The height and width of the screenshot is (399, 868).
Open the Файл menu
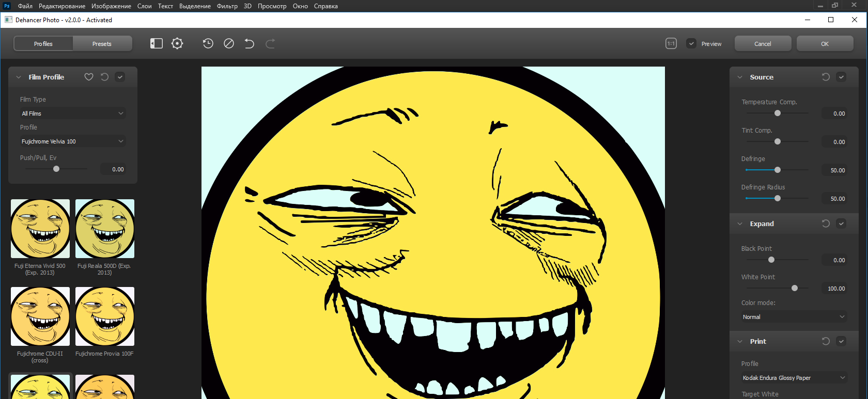[25, 6]
